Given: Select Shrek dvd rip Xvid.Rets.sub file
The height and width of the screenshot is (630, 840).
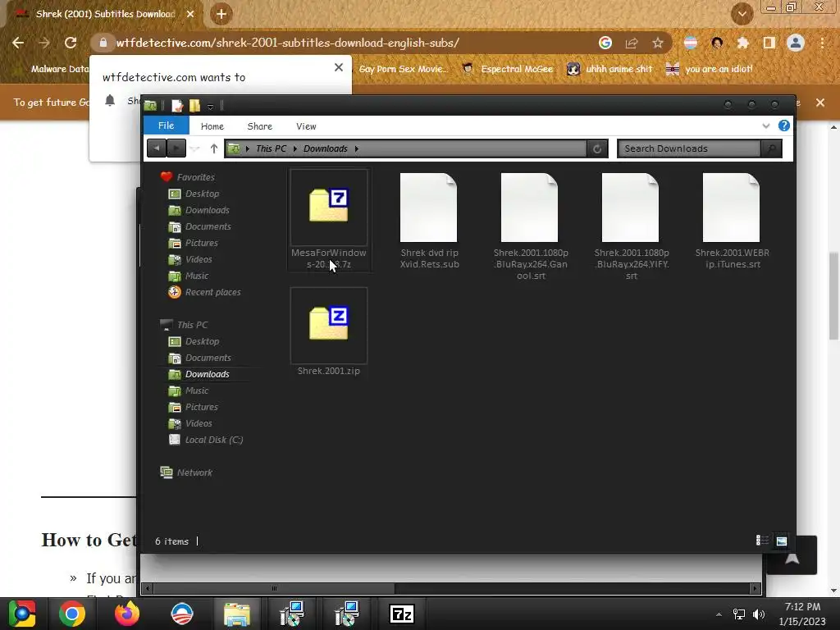Looking at the screenshot, I should point(429,221).
